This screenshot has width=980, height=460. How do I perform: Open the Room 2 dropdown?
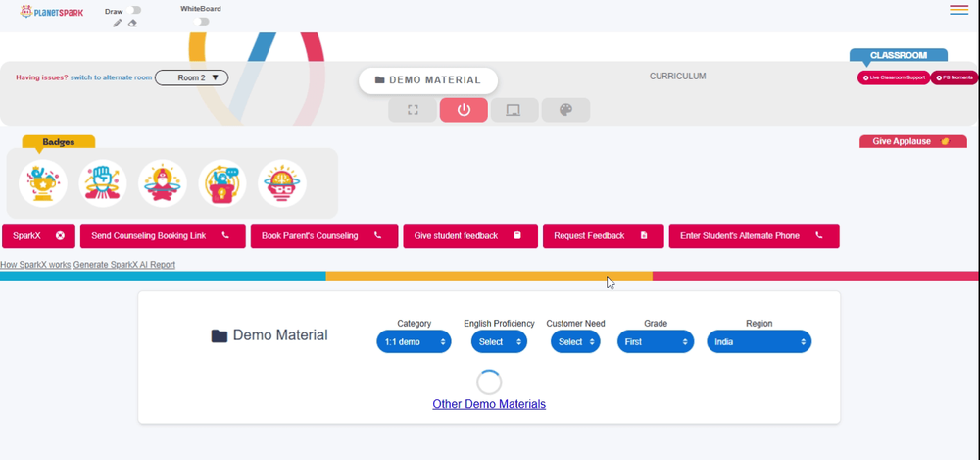point(192,77)
